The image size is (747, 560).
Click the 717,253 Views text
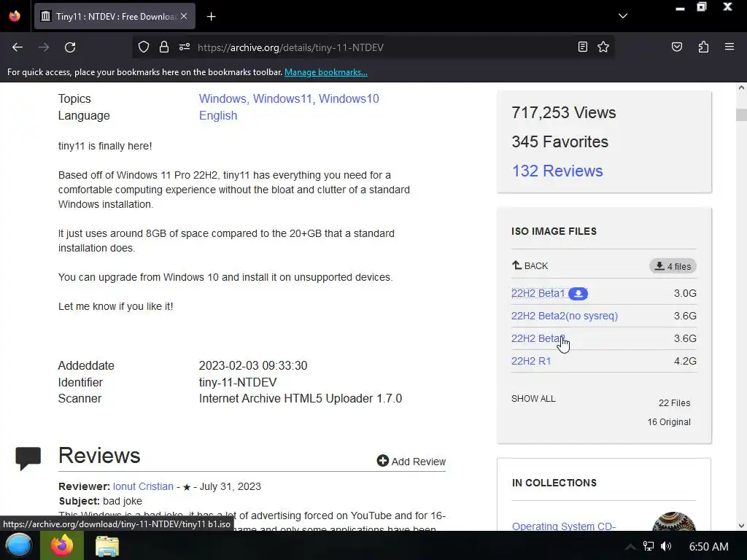click(564, 112)
